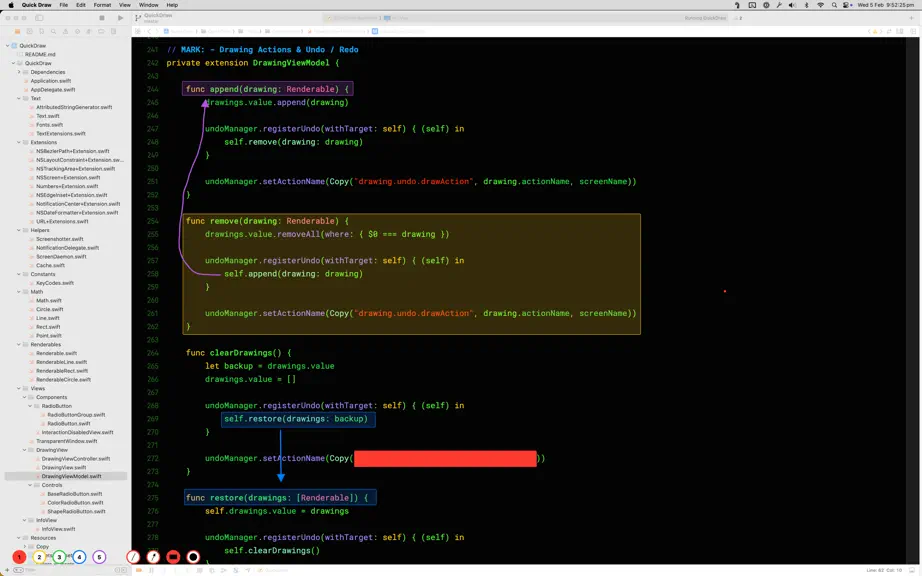Choose yellow color radio button 2

(39, 557)
